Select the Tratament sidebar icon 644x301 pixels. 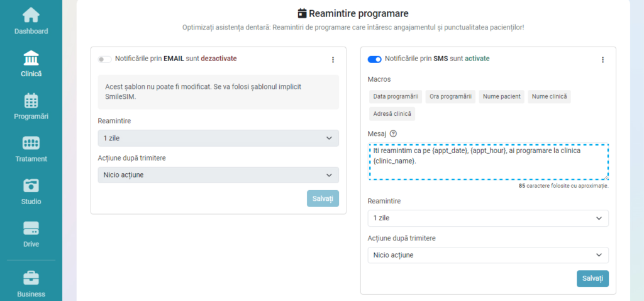(31, 144)
